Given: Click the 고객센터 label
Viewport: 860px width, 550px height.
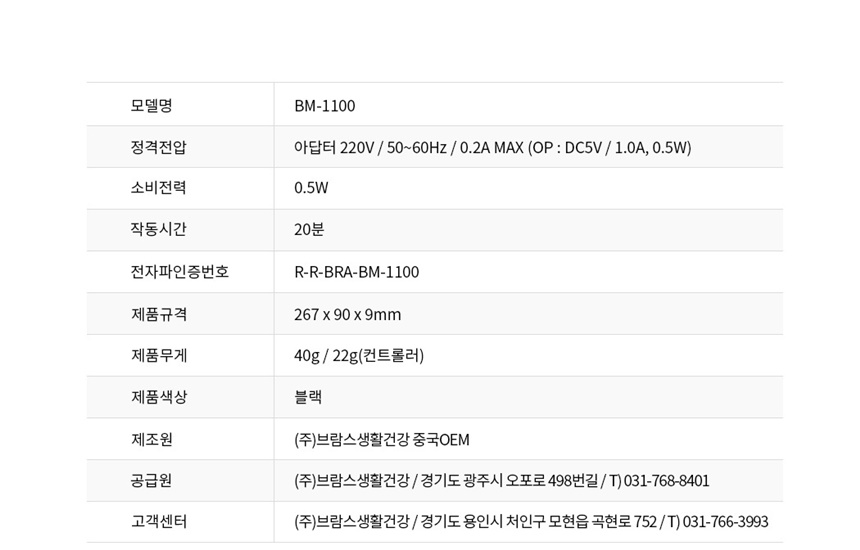Looking at the screenshot, I should click(x=159, y=521).
